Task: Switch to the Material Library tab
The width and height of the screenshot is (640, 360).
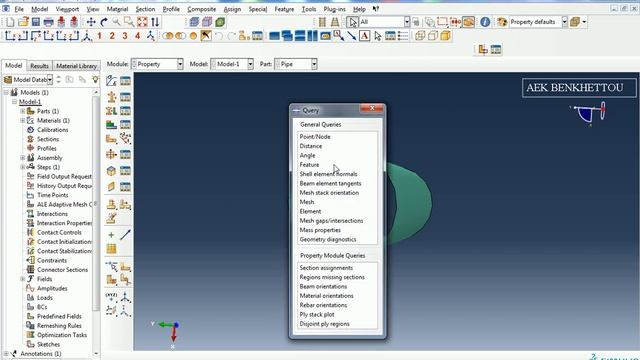Action: [76, 66]
